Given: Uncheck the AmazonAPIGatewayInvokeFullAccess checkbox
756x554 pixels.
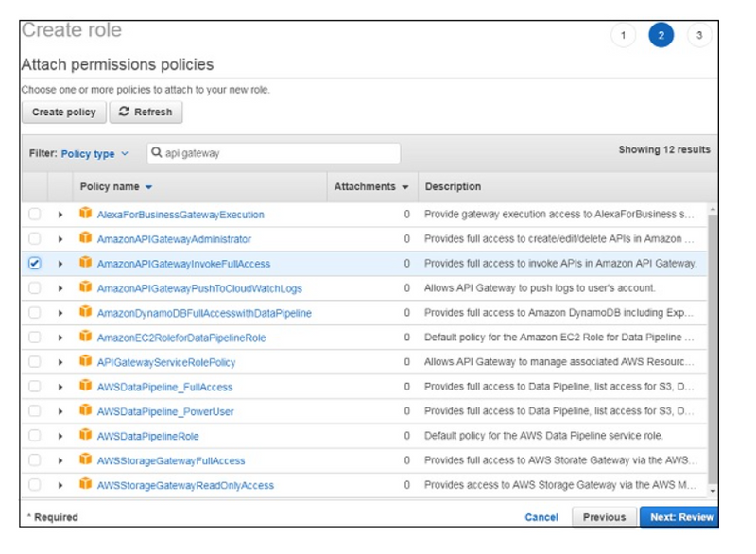Looking at the screenshot, I should click(35, 264).
